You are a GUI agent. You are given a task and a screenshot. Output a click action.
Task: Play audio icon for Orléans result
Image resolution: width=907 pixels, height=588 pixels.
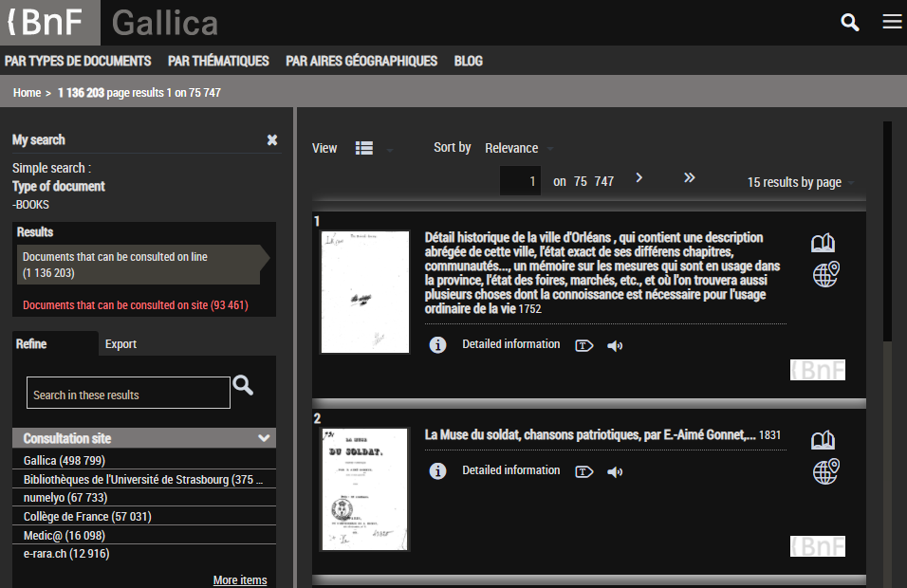click(615, 346)
